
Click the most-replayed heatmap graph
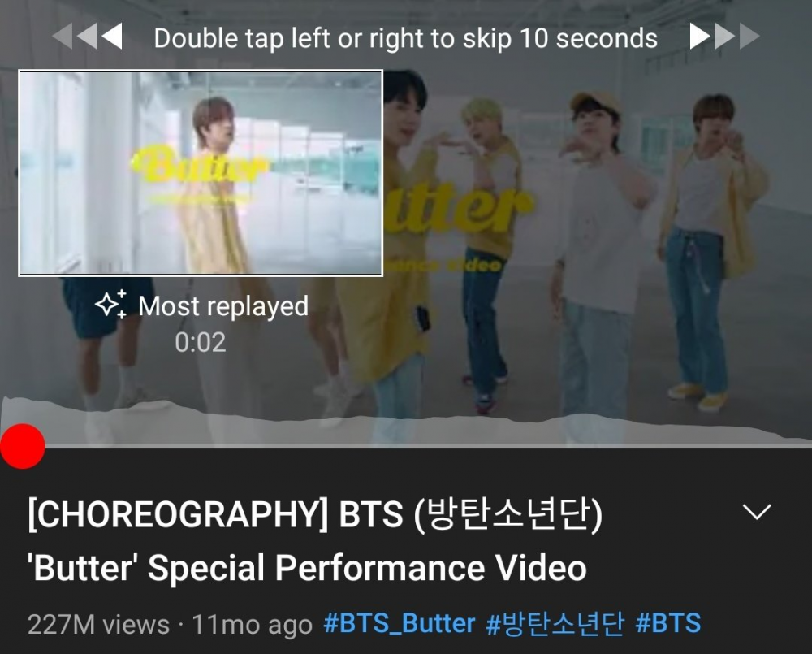[406, 420]
